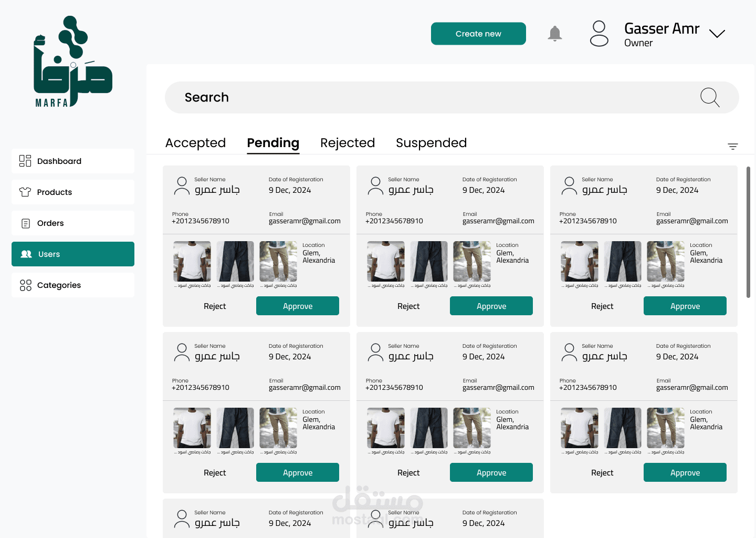Select the Pending tab
The height and width of the screenshot is (538, 756).
pos(273,143)
